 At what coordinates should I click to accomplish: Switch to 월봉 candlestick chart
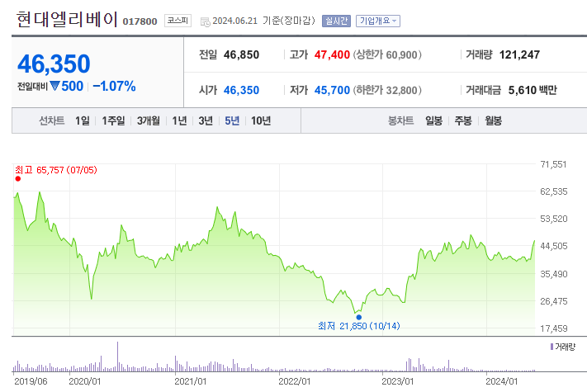pos(493,120)
